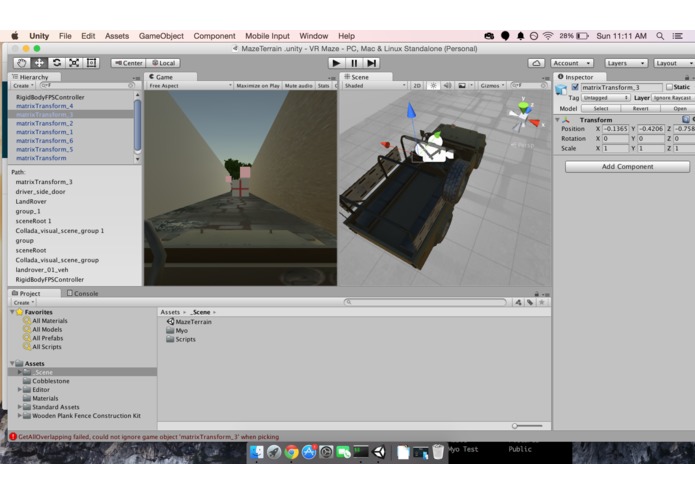
Task: Open Wi-Fi menu in menu bar
Action: [548, 36]
